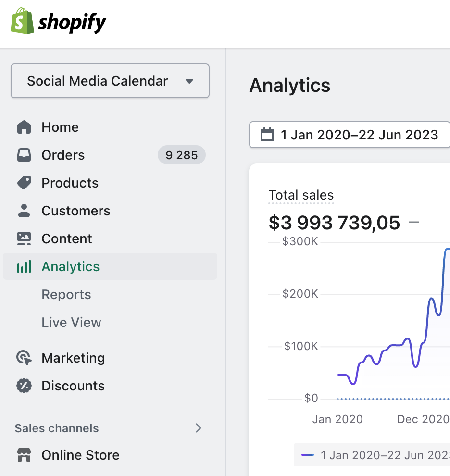Screen dimensions: 450x476
Task: Click the $3 993 739,05 total sales value
Action: coord(334,223)
